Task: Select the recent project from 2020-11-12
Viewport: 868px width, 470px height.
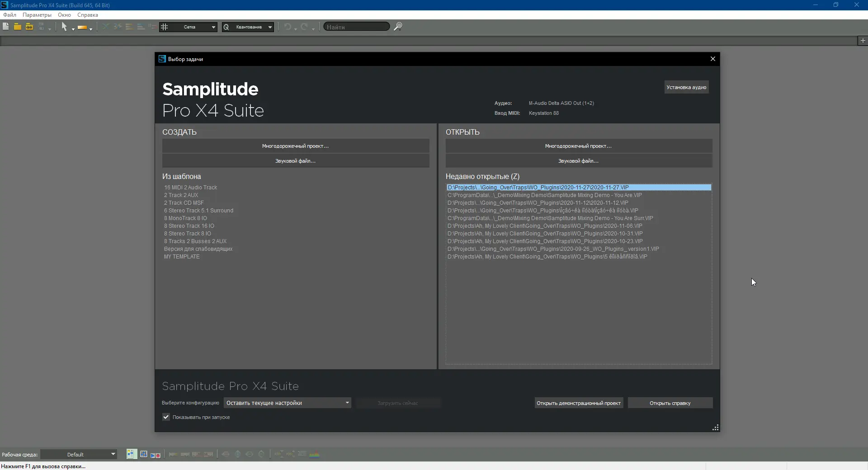Action: 538,203
